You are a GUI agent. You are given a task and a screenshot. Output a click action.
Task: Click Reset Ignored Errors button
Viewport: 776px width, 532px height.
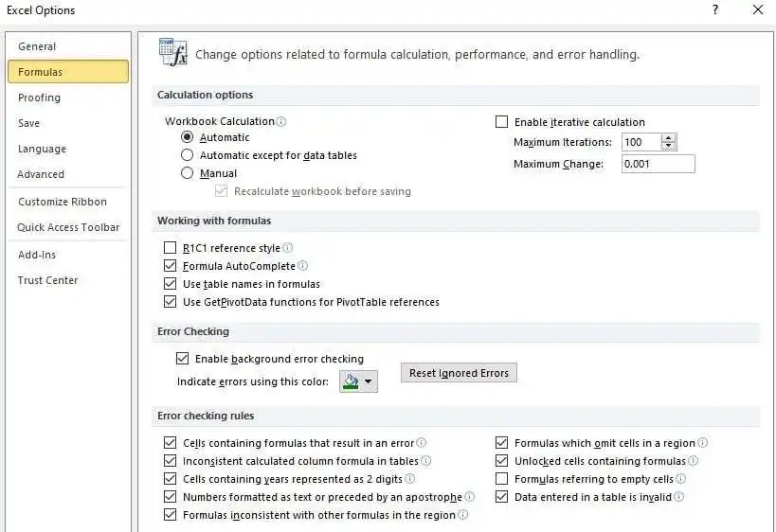(459, 373)
